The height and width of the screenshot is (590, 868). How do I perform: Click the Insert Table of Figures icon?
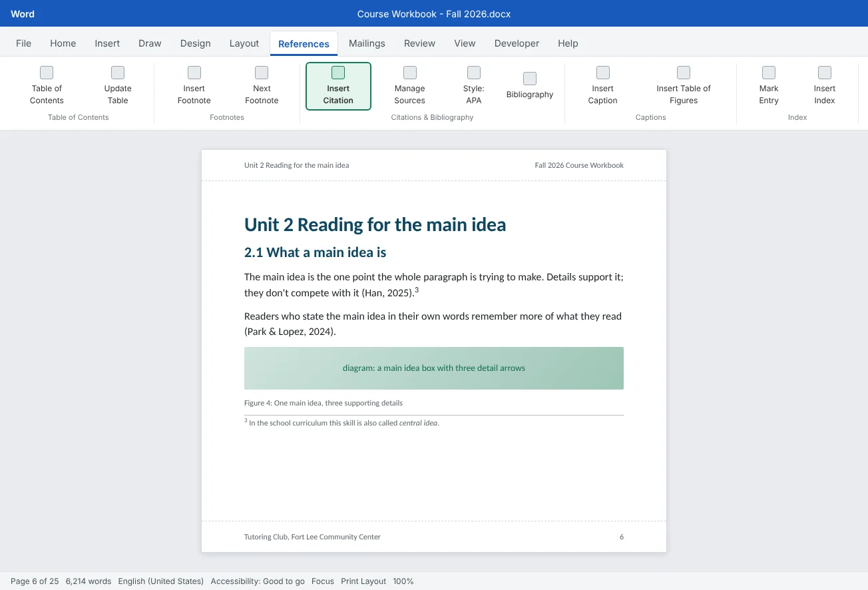coord(684,73)
